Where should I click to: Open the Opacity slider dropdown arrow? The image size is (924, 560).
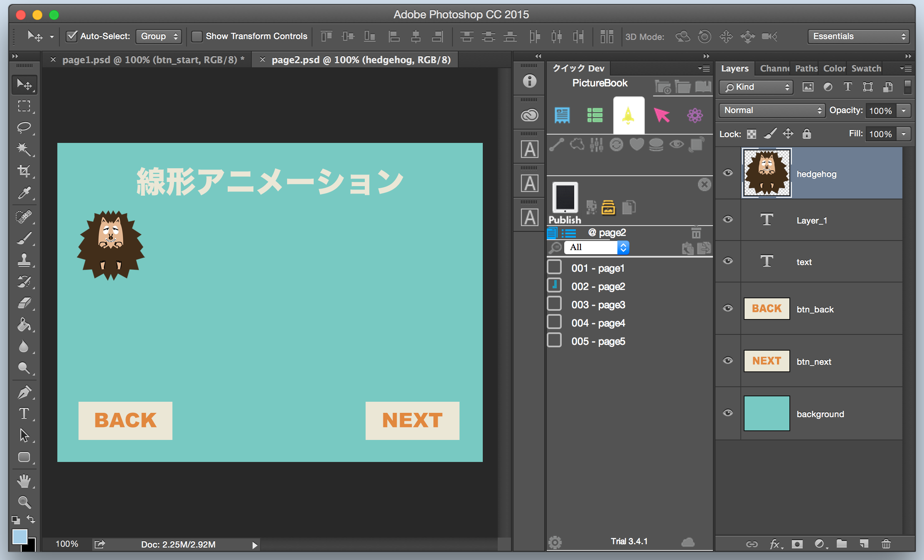[x=904, y=111]
